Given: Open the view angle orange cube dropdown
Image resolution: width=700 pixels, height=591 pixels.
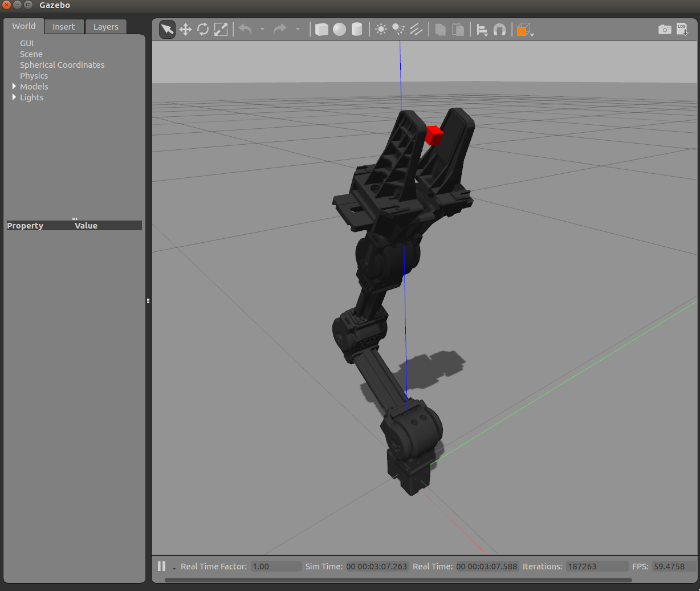Looking at the screenshot, I should (x=524, y=30).
